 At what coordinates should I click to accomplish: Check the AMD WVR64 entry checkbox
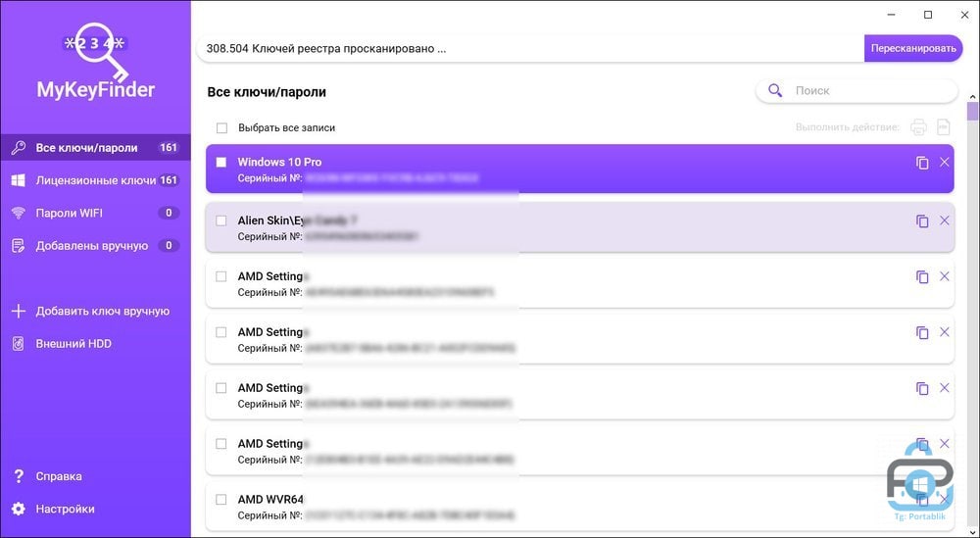221,499
